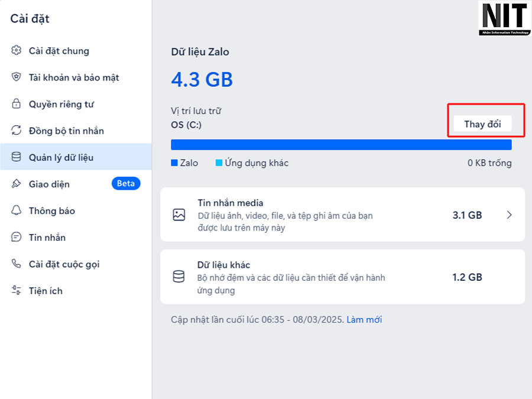This screenshot has height=399, width=532.
Task: Click the gear icon for Cài đặt chung
Action: [x=16, y=51]
